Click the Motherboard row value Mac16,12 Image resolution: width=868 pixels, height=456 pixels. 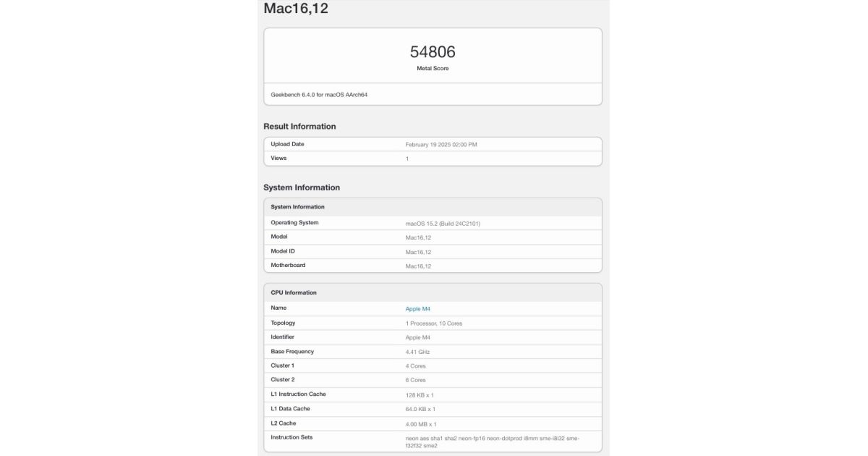pos(418,266)
